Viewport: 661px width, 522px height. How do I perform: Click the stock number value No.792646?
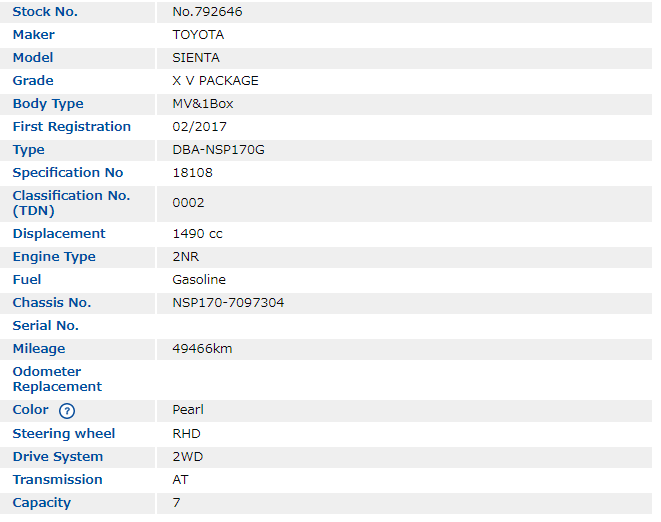tap(207, 12)
